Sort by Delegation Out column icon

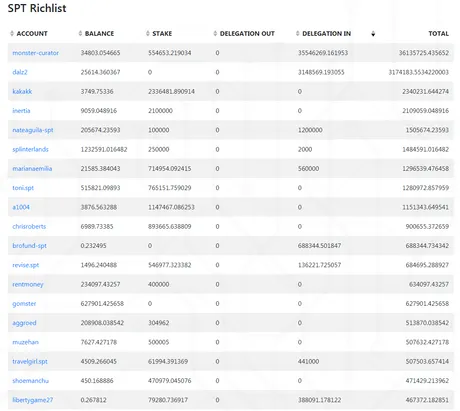pyautogui.click(x=215, y=33)
